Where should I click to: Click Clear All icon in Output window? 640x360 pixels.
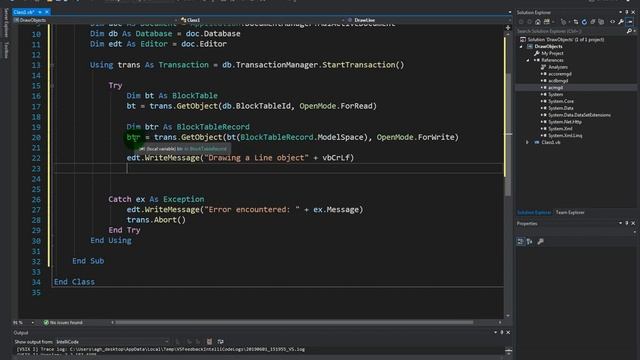pyautogui.click(x=209, y=342)
